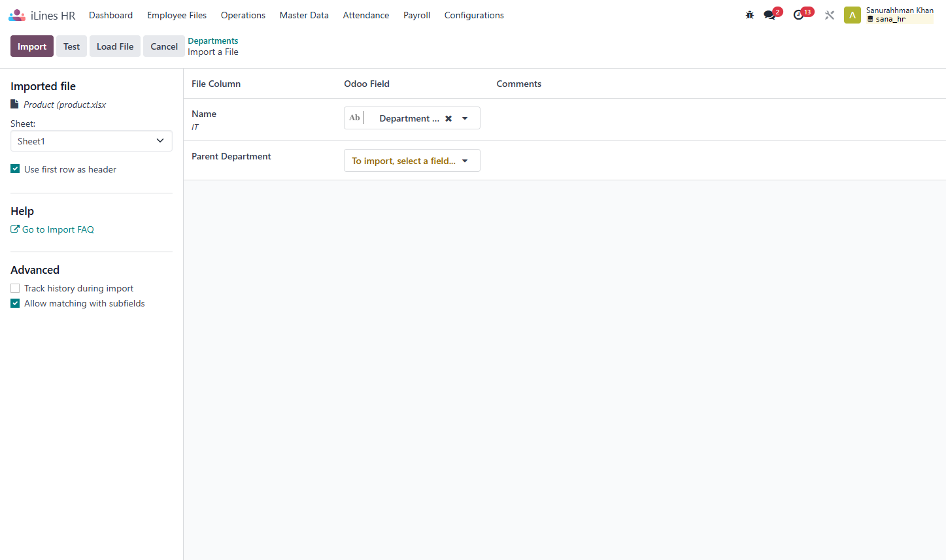946x560 pixels.
Task: Click the Name file column label
Action: coord(204,114)
